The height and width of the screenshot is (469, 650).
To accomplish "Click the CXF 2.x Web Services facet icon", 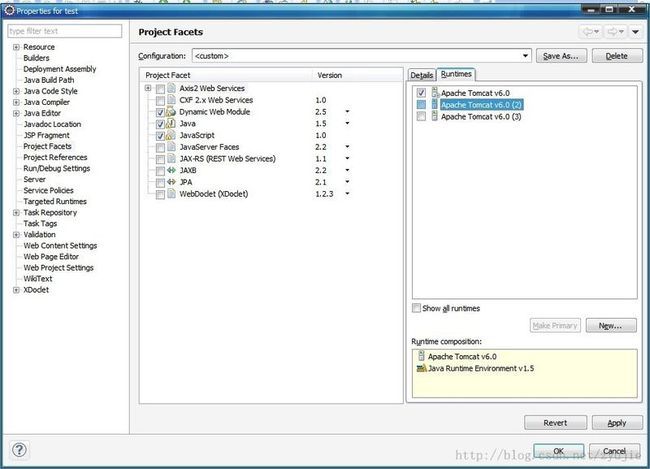I will [x=172, y=100].
